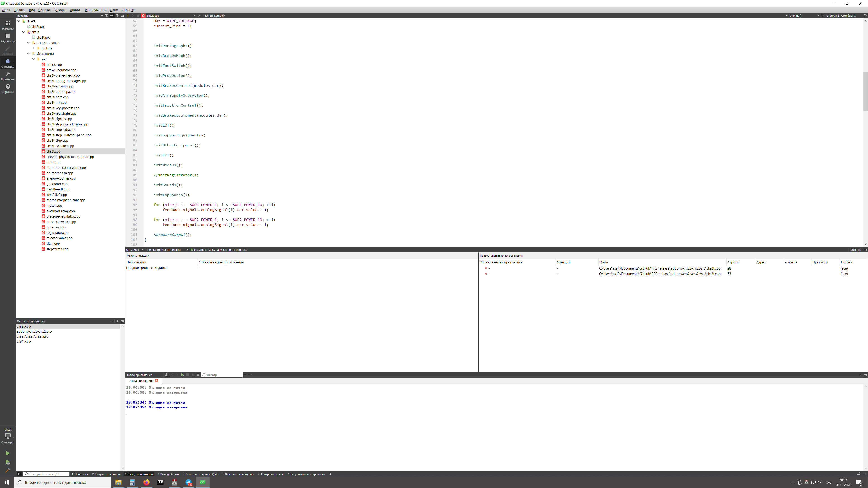
Task: Toggle synchronize with editor link icon
Action: 112,16
